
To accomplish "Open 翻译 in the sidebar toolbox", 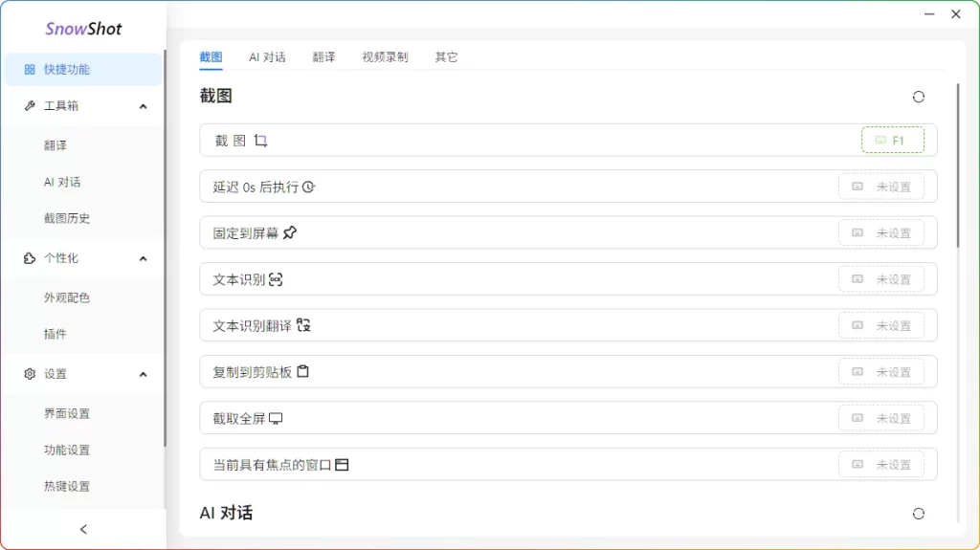I will pyautogui.click(x=83, y=145).
